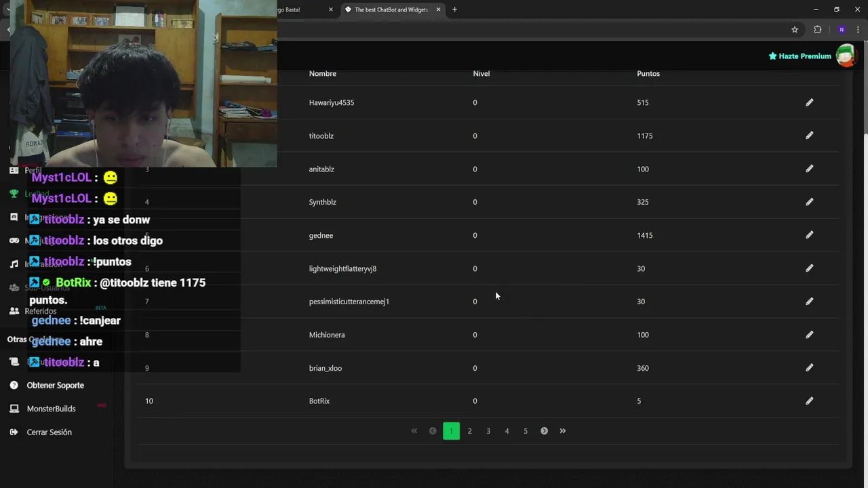Open the browser extensions puzzle icon
Viewport: 868px width, 488px height.
point(817,30)
